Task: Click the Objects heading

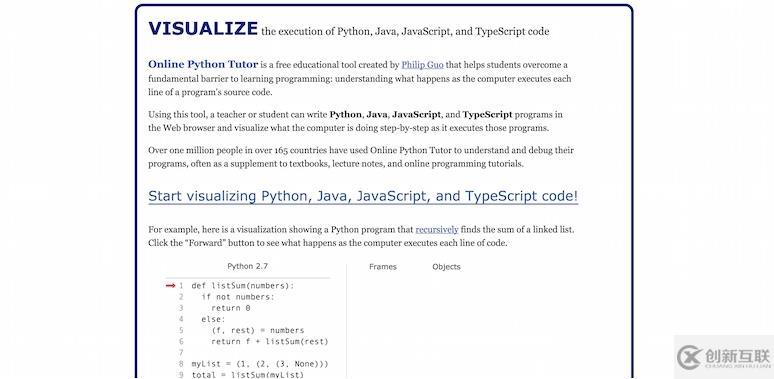Action: pos(446,266)
